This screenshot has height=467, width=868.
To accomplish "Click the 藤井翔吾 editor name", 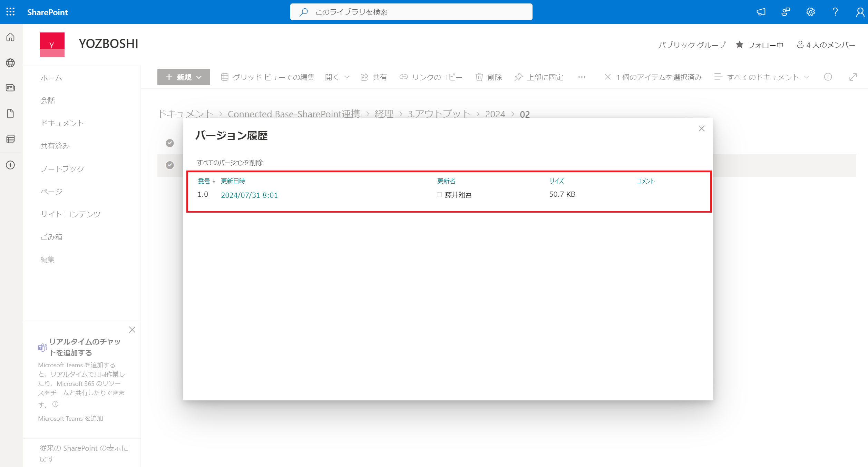I will (x=458, y=195).
